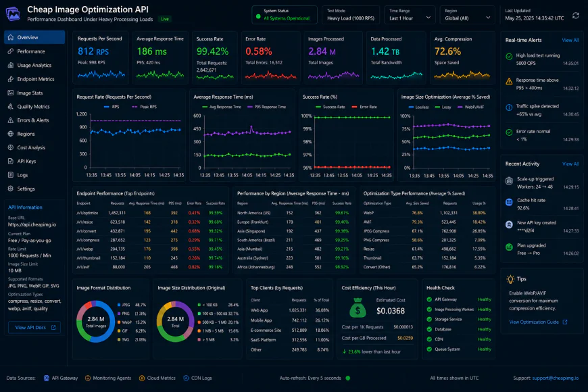
Task: Click the System Status All Systems Operational box
Action: tap(285, 15)
